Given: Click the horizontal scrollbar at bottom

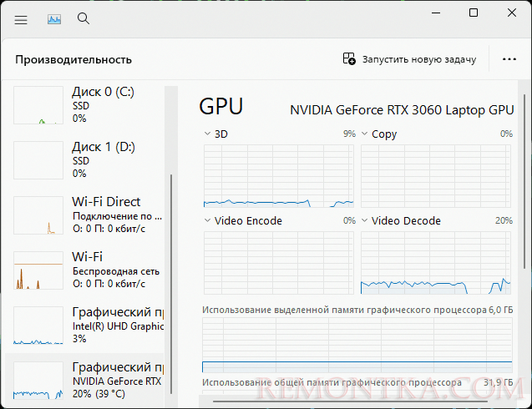Looking at the screenshot, I should (x=350, y=401).
